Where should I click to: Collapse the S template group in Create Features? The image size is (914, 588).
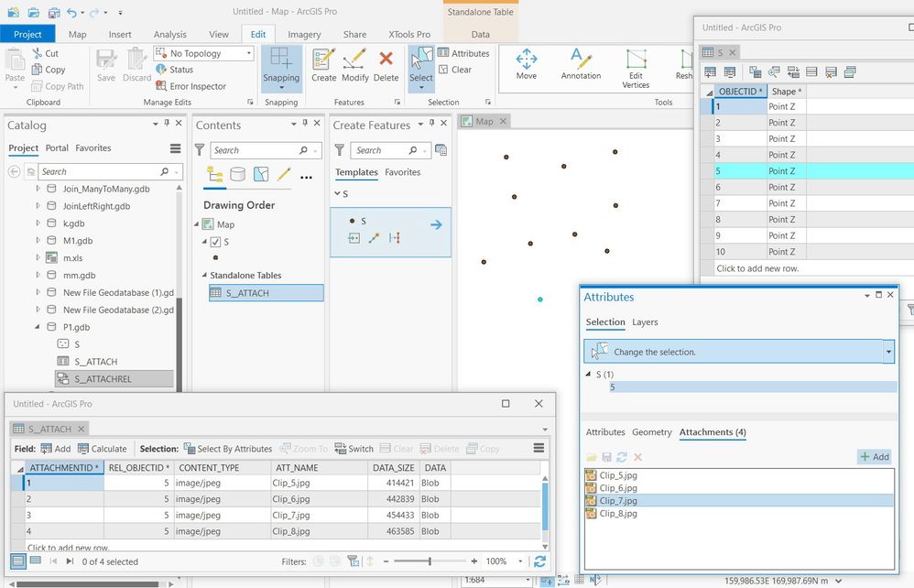(x=337, y=193)
